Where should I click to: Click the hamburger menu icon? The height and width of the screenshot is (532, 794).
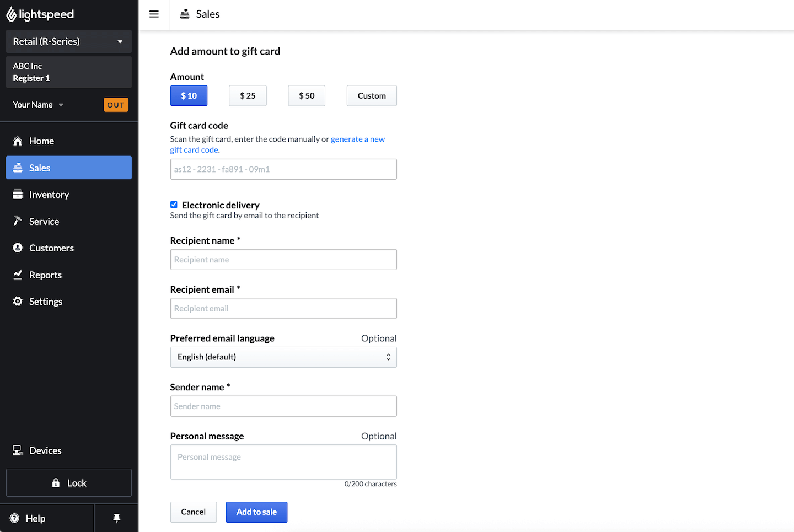click(154, 14)
